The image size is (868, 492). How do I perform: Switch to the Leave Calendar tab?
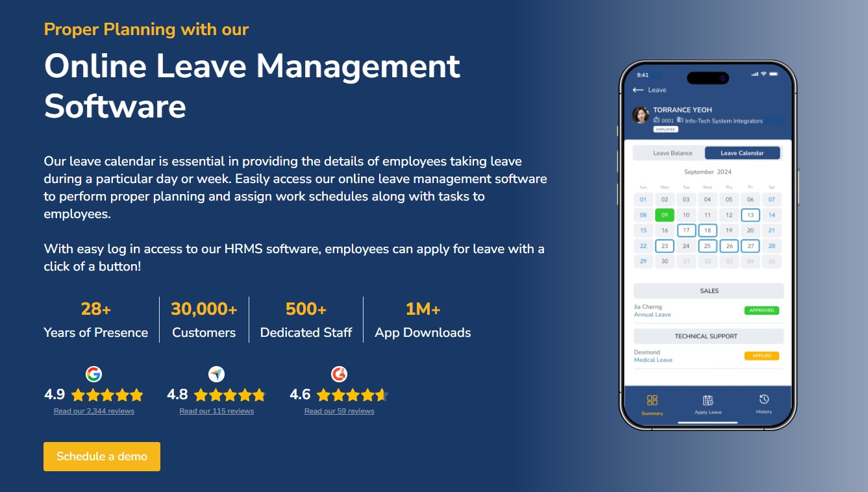[743, 153]
